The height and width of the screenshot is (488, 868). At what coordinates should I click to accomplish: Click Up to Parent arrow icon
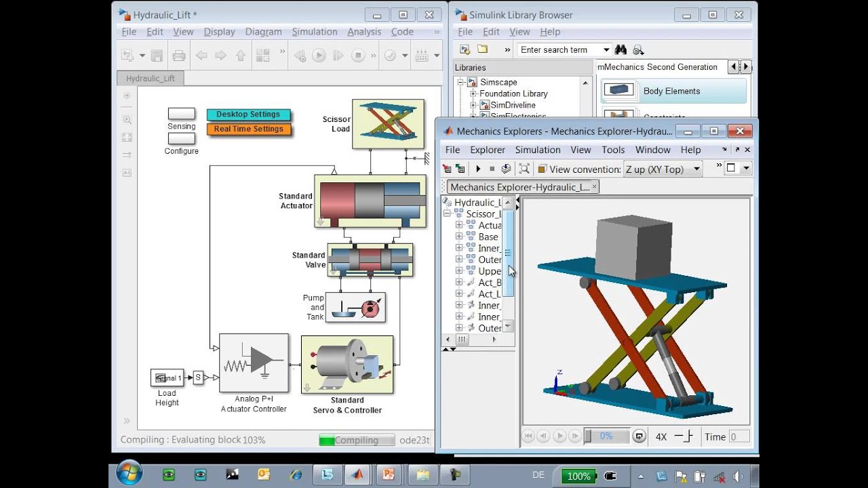[239, 56]
